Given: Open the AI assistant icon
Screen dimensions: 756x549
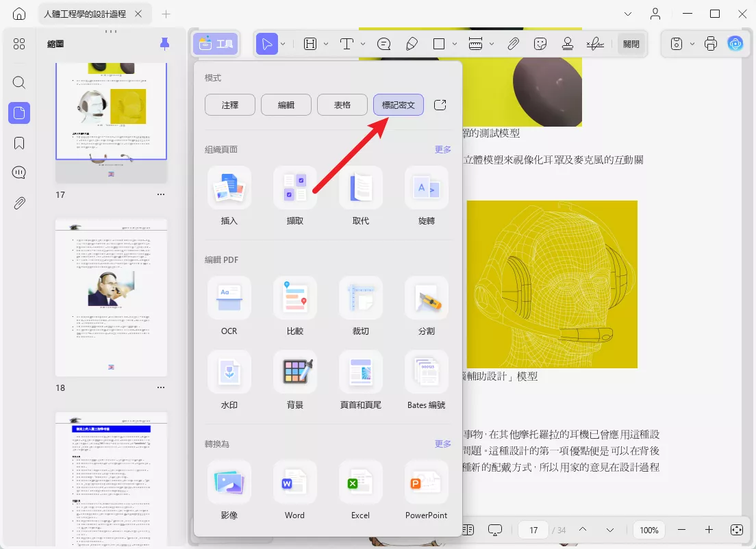Looking at the screenshot, I should coord(735,44).
